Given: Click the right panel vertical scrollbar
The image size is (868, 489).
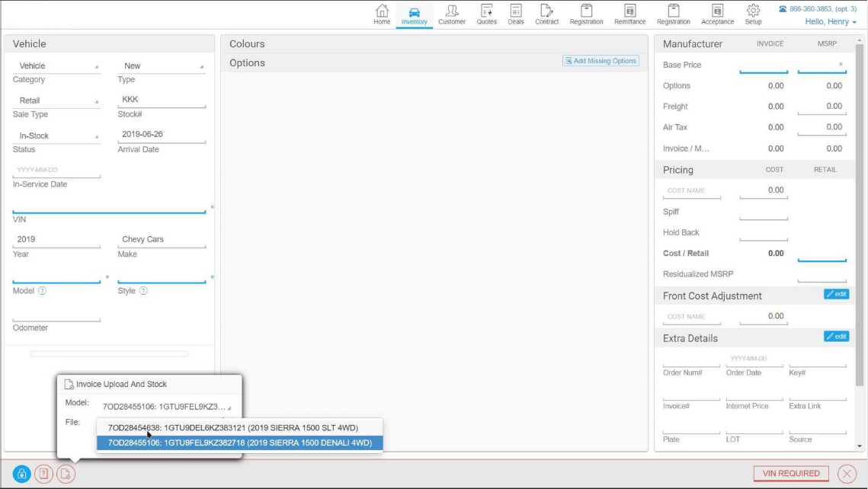Looking at the screenshot, I should [859, 215].
